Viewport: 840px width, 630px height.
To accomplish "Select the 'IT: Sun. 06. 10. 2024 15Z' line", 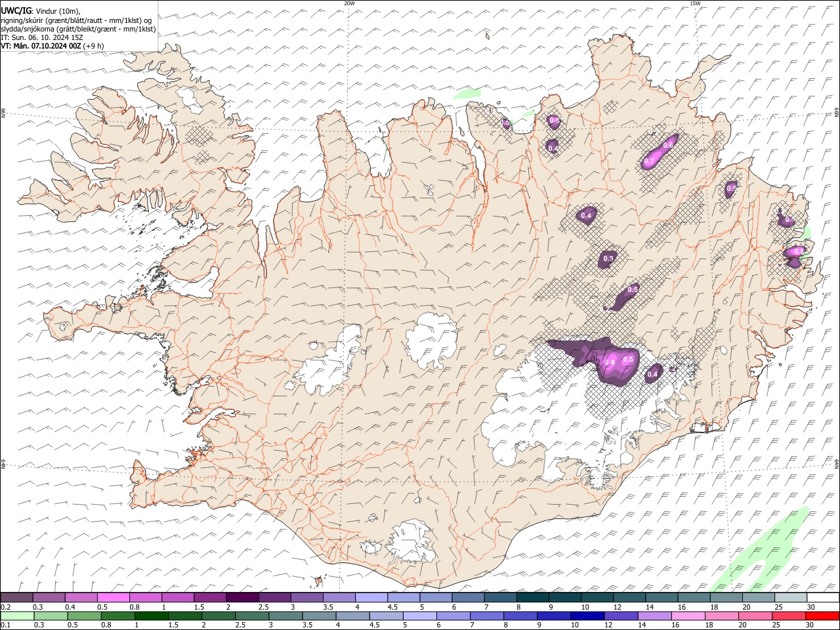I will pos(42,37).
